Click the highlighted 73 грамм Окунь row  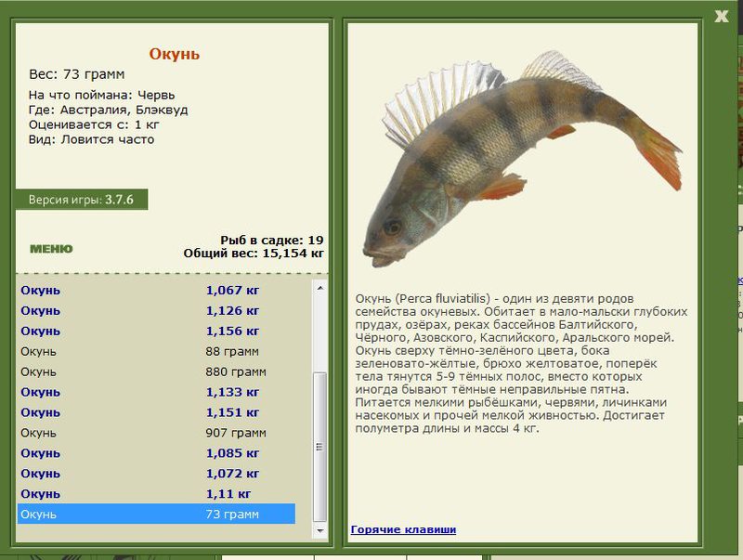[x=156, y=514]
